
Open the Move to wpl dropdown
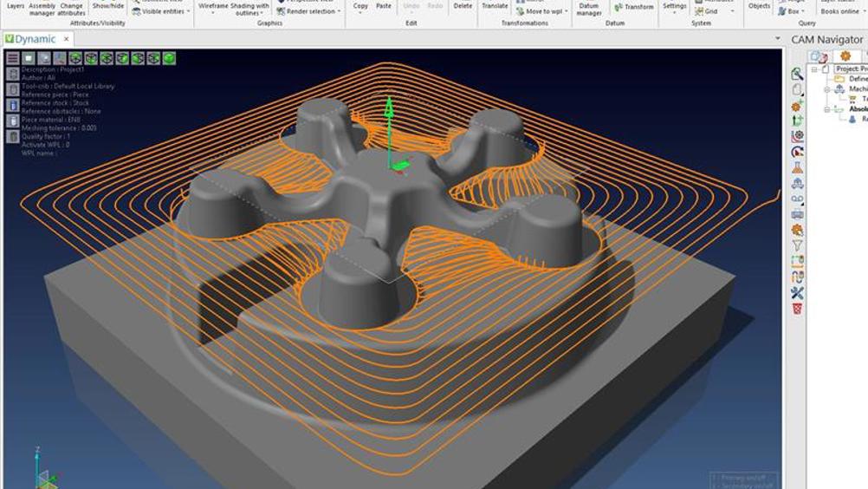[546, 12]
